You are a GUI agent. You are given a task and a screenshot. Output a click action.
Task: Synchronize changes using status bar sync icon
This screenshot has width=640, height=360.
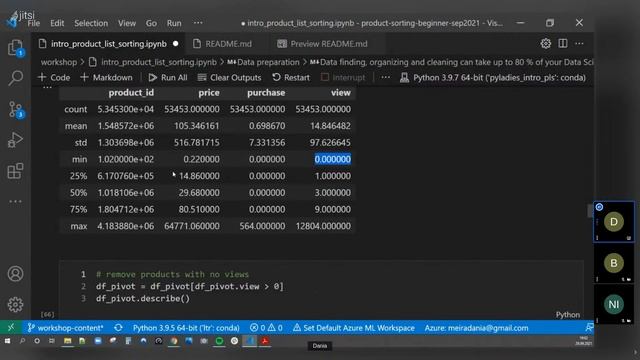[x=118, y=328]
